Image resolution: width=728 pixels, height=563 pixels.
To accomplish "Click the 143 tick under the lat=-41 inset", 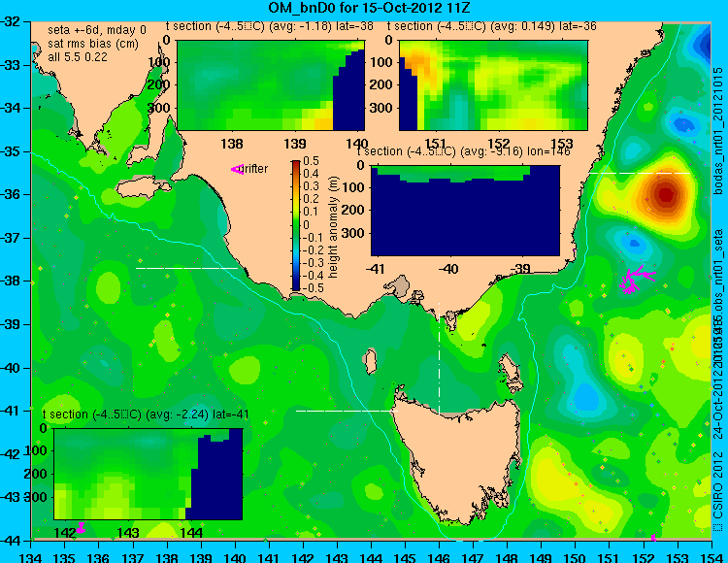I will click(x=128, y=532).
